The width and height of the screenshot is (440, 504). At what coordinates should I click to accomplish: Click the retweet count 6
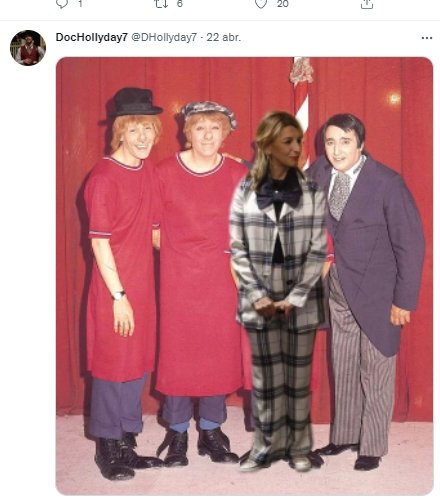click(180, 3)
